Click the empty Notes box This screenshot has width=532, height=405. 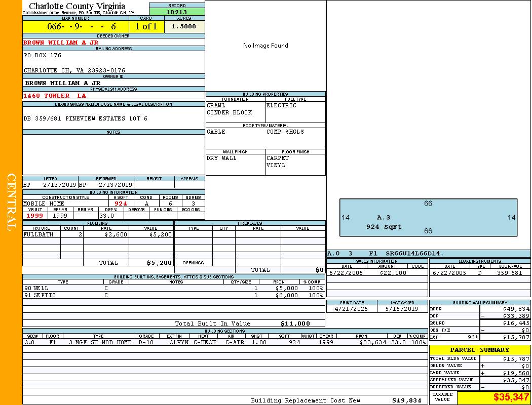click(x=113, y=154)
